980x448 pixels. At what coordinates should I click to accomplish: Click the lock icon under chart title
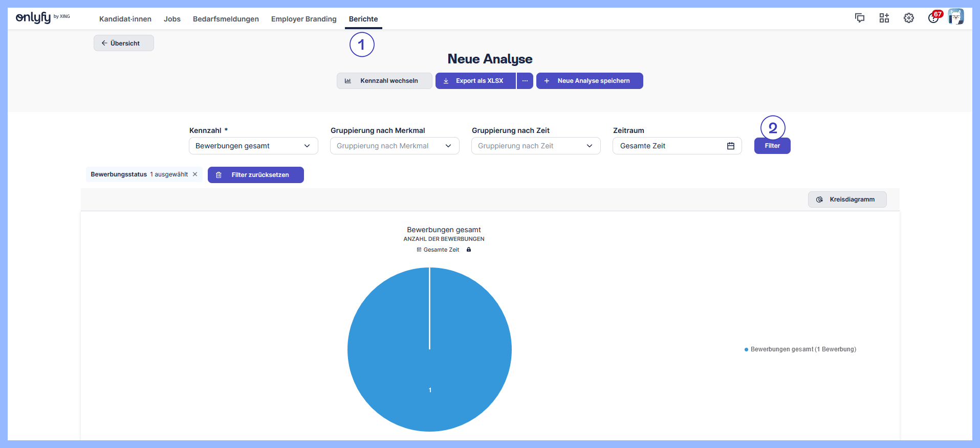pyautogui.click(x=469, y=250)
